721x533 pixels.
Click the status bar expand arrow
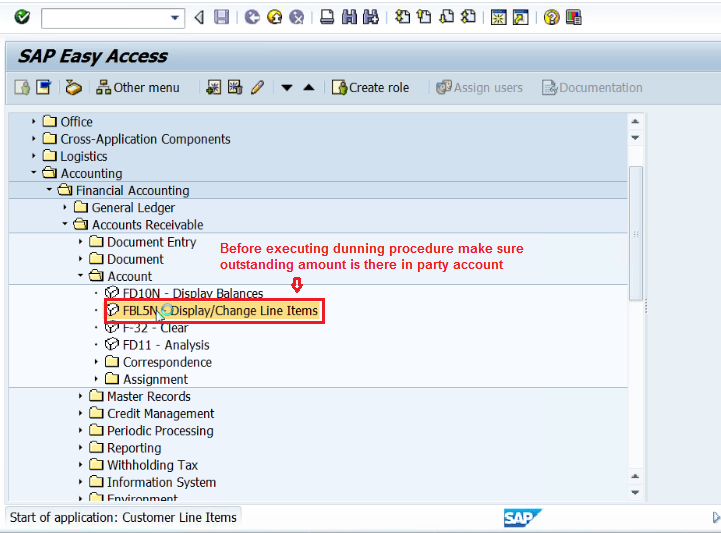click(x=715, y=518)
